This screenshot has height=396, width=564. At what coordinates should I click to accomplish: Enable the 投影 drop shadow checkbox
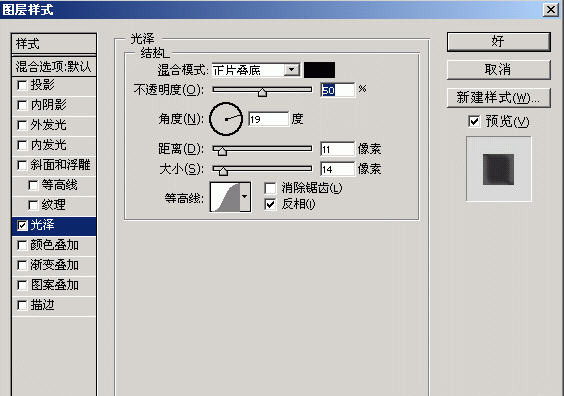(22, 85)
